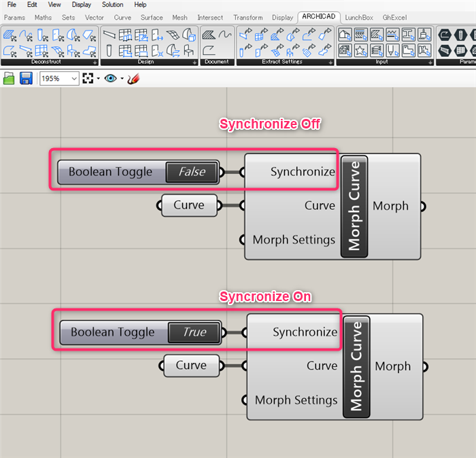Click the Zoom Extents icon
Image resolution: width=476 pixels, height=458 pixels.
(x=88, y=79)
